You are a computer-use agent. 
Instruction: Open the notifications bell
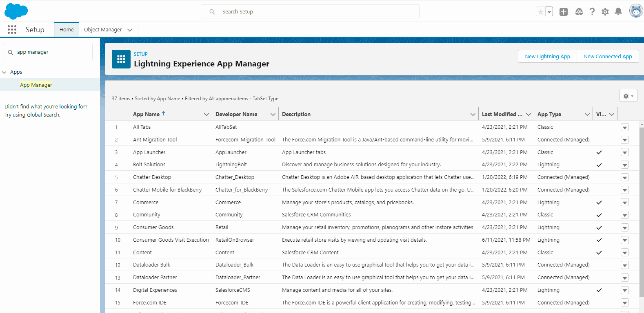[618, 12]
